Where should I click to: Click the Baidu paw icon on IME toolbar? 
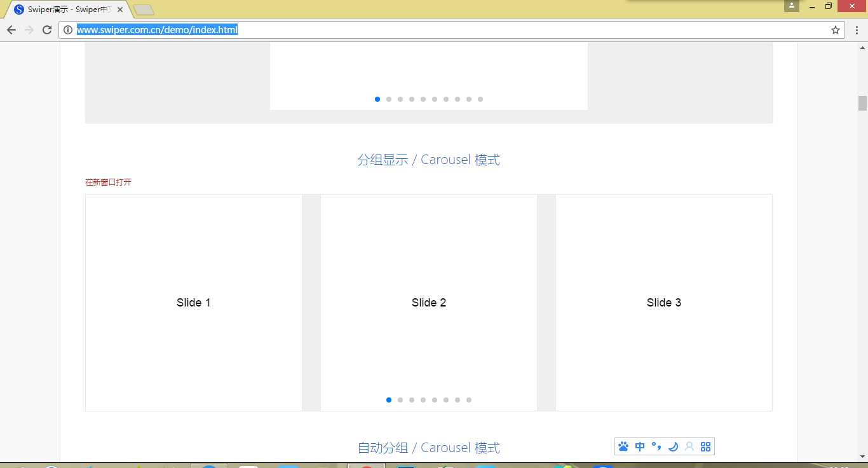[623, 446]
